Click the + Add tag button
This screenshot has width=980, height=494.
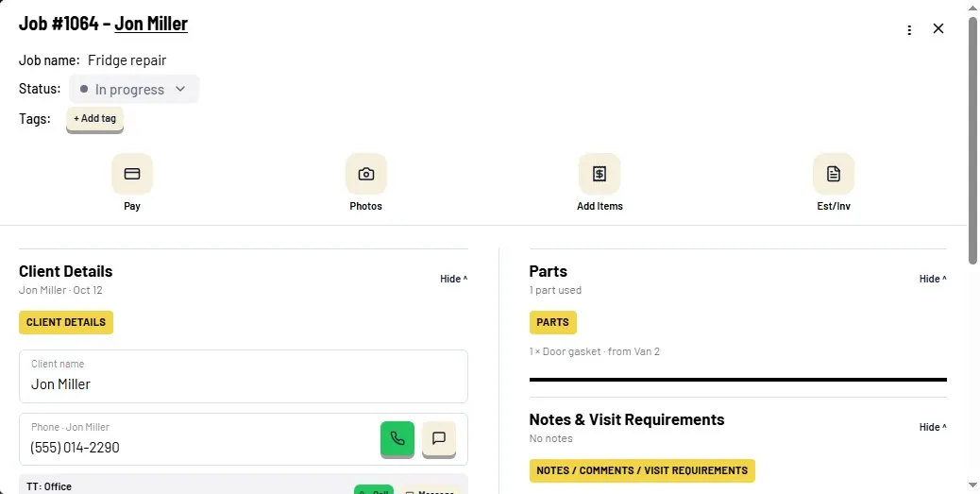95,118
